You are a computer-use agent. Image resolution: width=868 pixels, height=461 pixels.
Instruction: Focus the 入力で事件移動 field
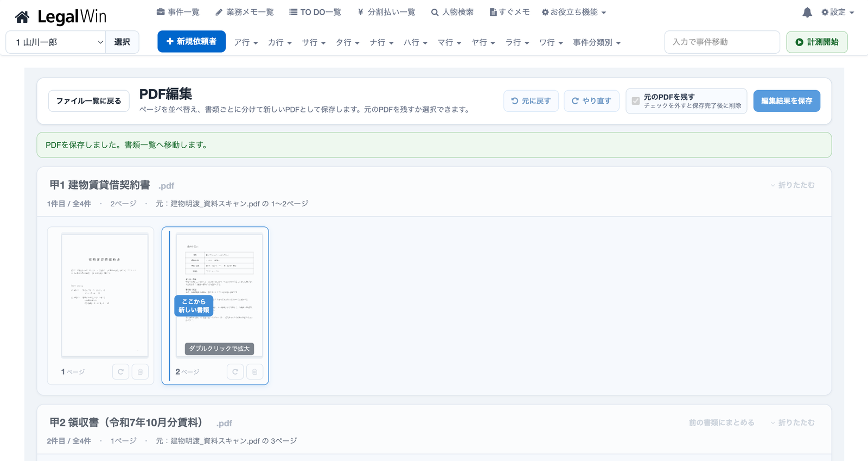coord(722,42)
